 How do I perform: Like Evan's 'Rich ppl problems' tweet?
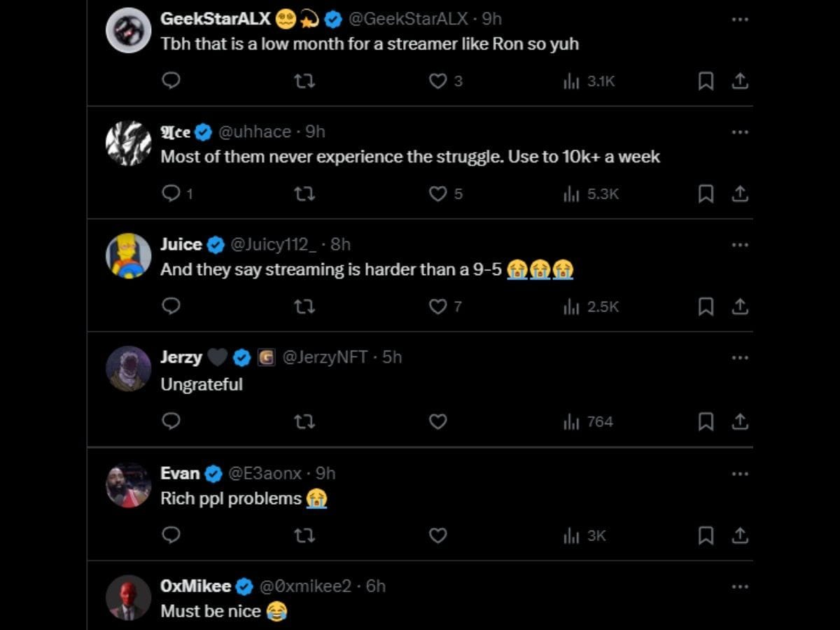438,535
